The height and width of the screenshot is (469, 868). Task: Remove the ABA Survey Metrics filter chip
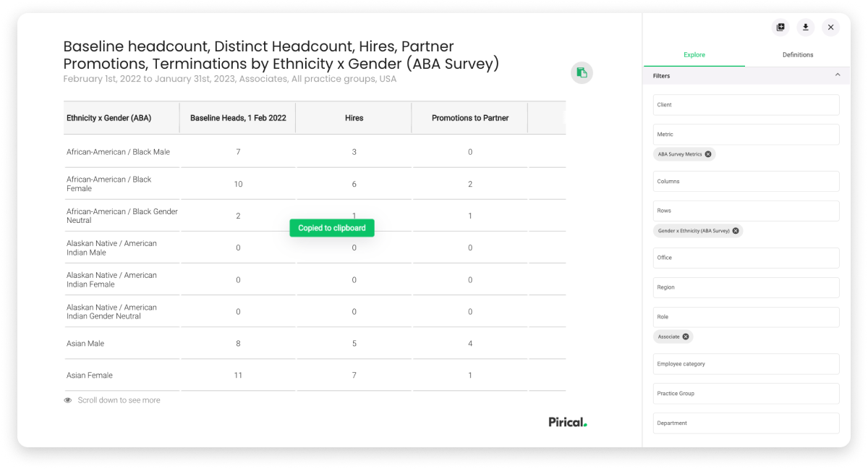(707, 153)
